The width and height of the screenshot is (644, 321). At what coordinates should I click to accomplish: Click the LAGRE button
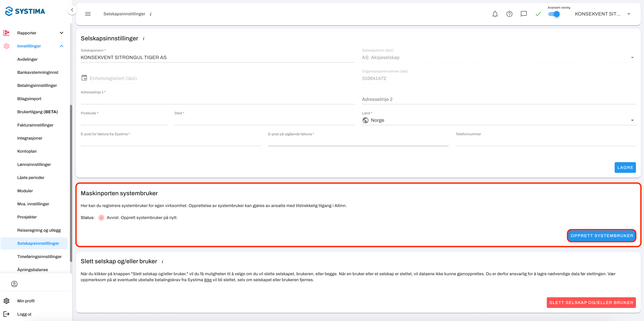pos(625,167)
